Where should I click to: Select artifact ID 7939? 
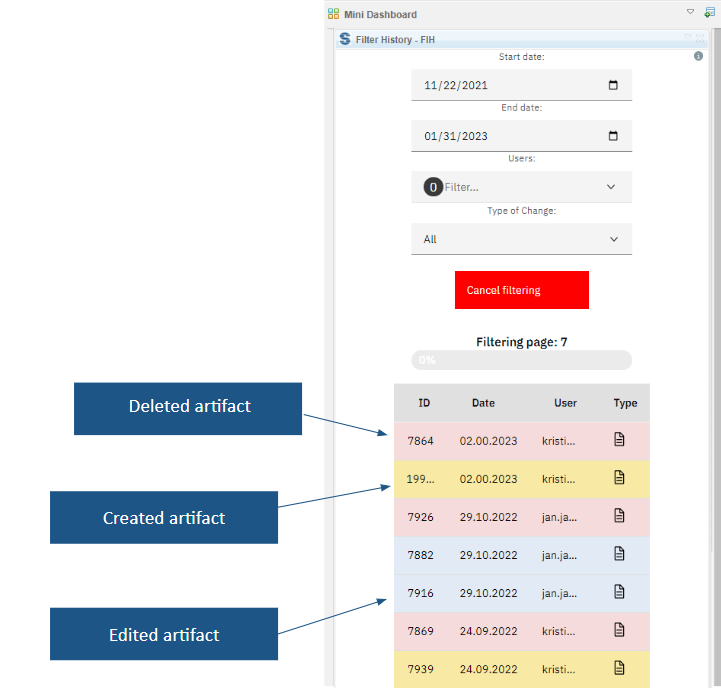(x=420, y=669)
